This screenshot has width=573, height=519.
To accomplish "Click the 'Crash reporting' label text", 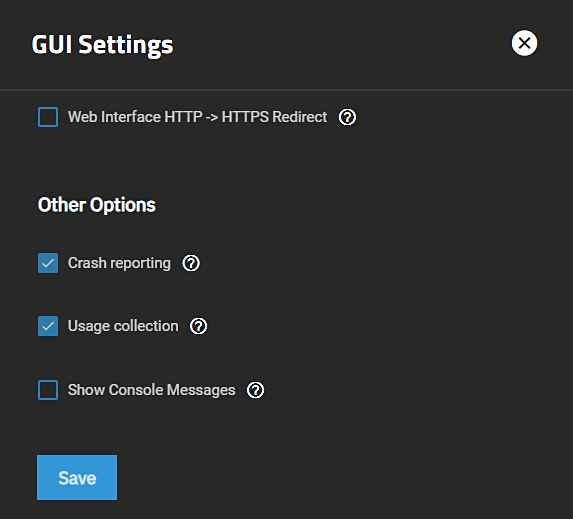I will [119, 263].
